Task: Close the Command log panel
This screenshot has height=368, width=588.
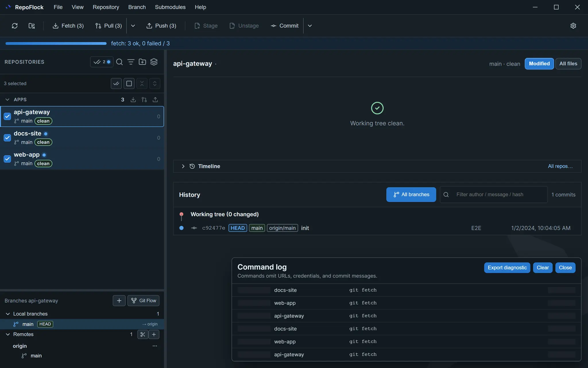Action: click(565, 268)
